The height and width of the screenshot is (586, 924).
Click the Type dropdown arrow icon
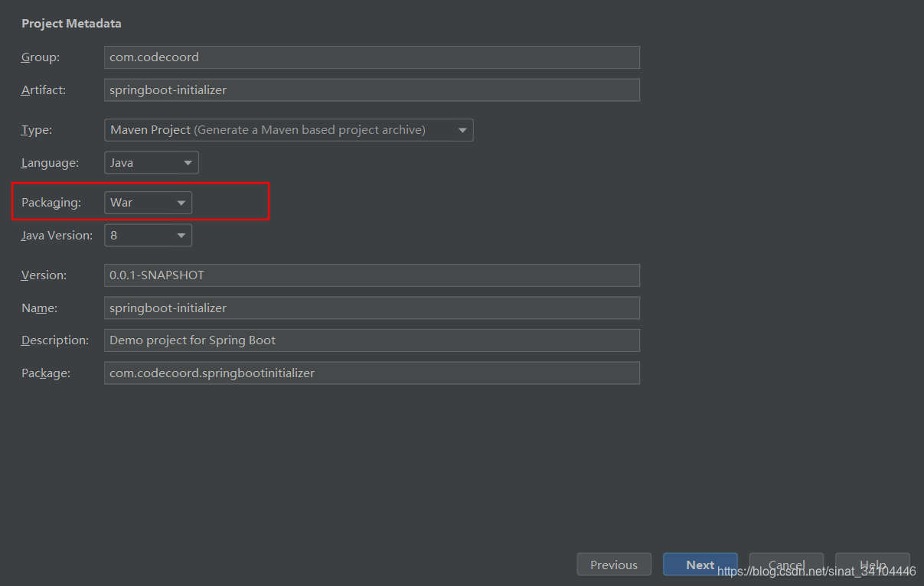point(462,130)
